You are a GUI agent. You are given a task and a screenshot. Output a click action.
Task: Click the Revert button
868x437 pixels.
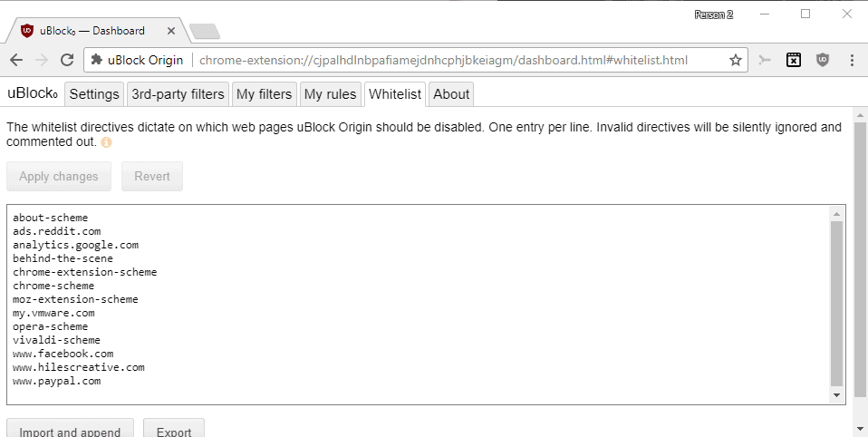[152, 176]
